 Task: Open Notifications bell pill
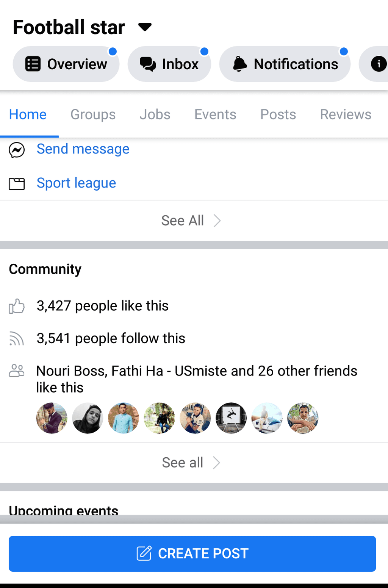point(285,64)
